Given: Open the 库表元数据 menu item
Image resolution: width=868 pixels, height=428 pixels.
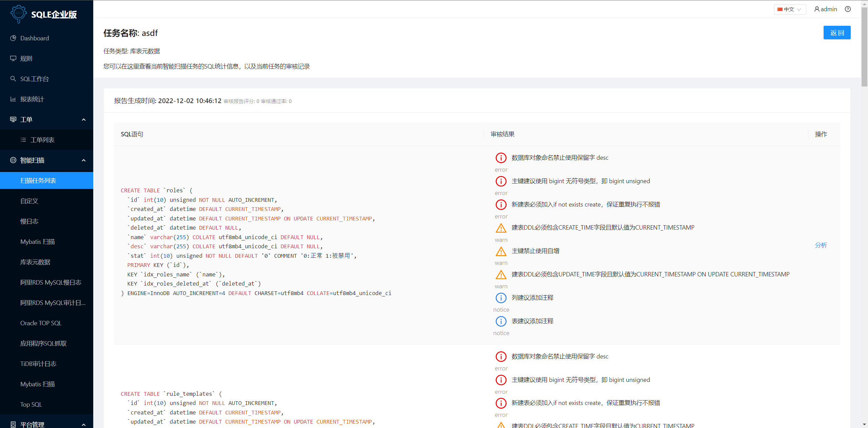Looking at the screenshot, I should (46, 262).
